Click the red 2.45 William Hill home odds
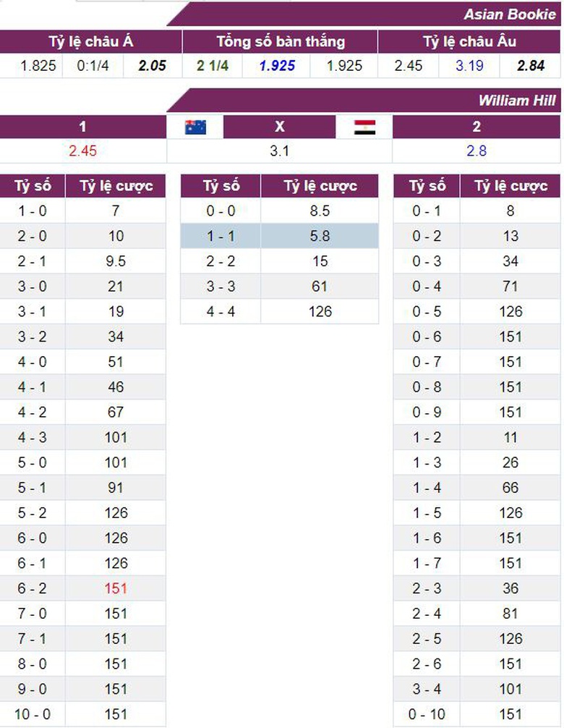This screenshot has height=728, width=564. point(82,151)
